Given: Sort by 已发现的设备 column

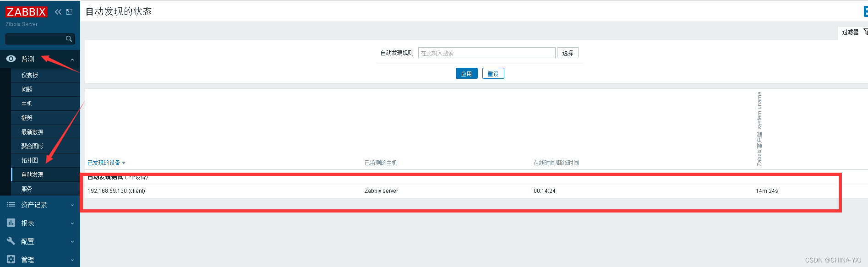Looking at the screenshot, I should (104, 163).
